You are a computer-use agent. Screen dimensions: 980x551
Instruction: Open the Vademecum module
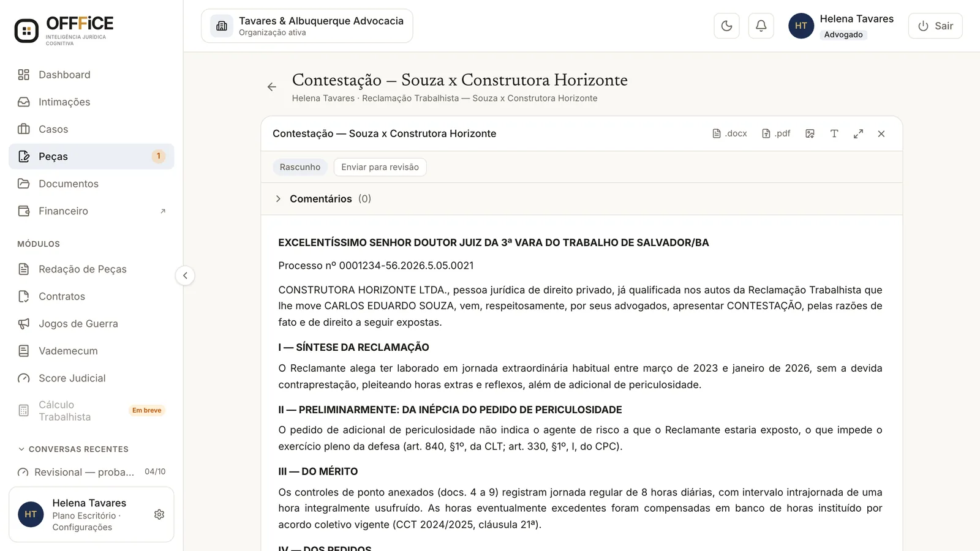[x=91, y=351]
